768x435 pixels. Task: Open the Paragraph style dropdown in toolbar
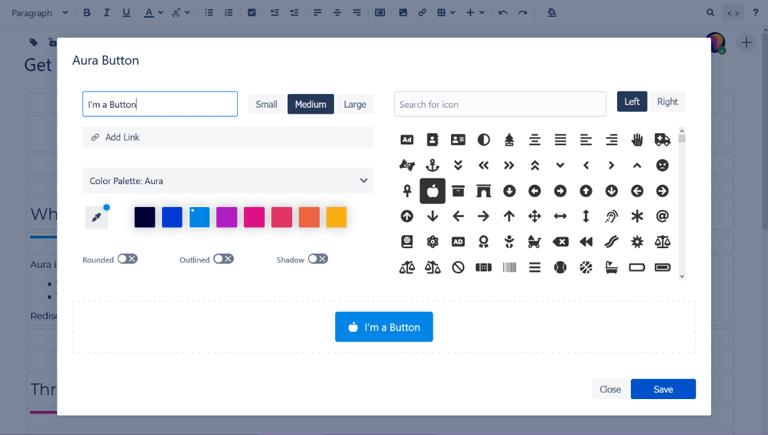click(40, 13)
